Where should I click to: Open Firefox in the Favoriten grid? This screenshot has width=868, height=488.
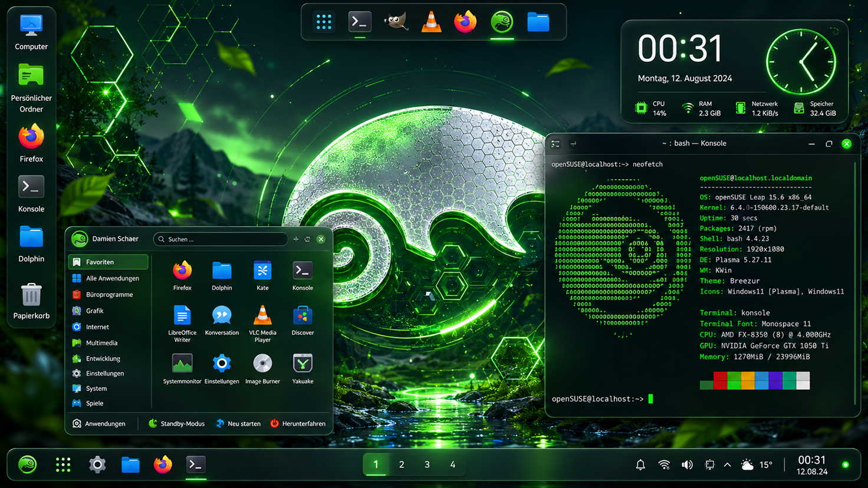(182, 276)
